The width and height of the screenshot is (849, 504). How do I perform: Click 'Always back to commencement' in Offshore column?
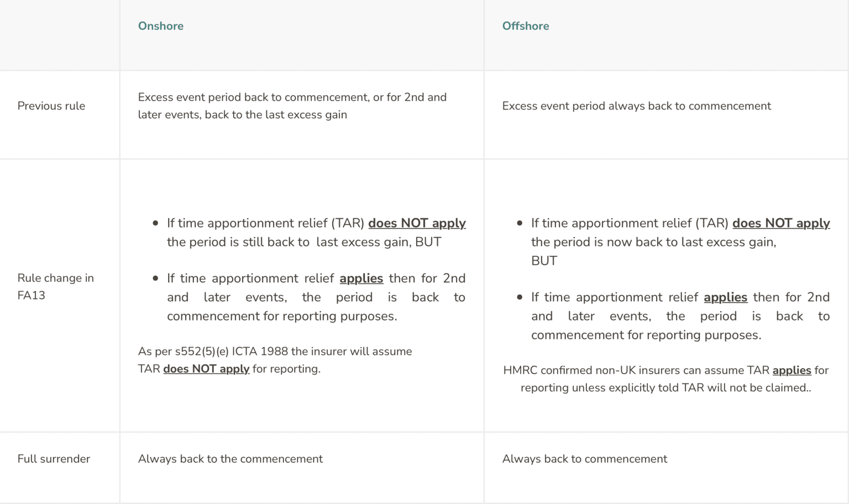pos(584,459)
